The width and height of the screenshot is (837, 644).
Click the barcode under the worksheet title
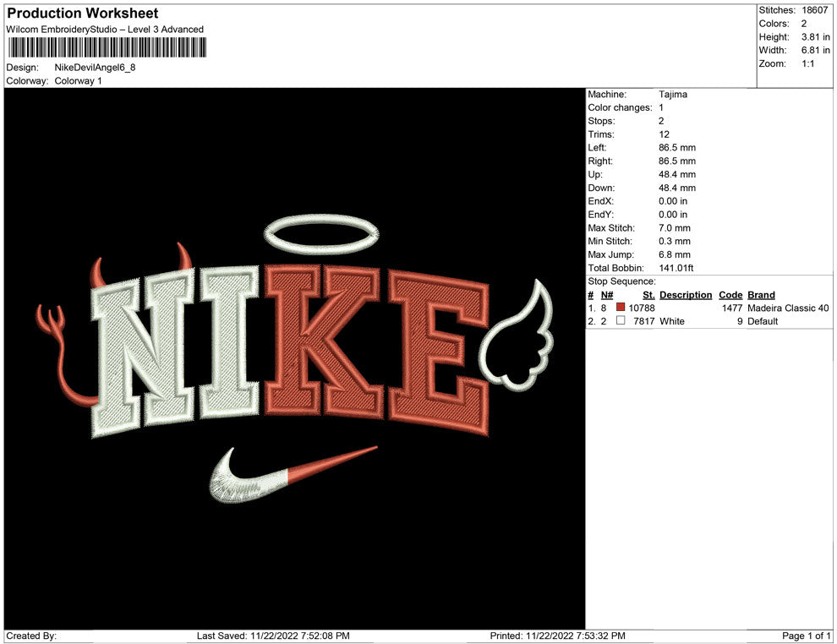tap(107, 48)
